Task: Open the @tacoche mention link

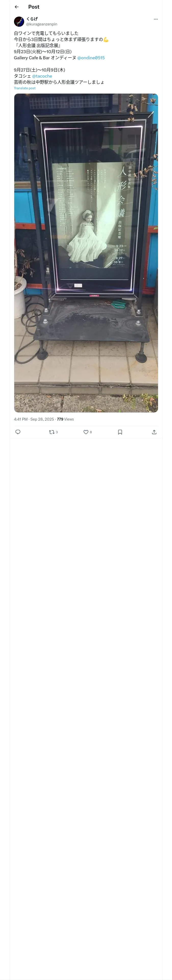Action: pos(42,76)
